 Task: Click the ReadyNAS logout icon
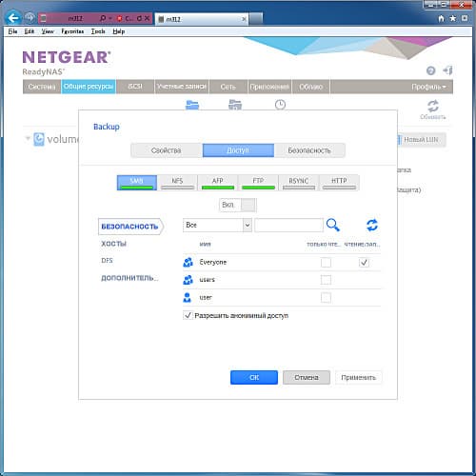[447, 70]
